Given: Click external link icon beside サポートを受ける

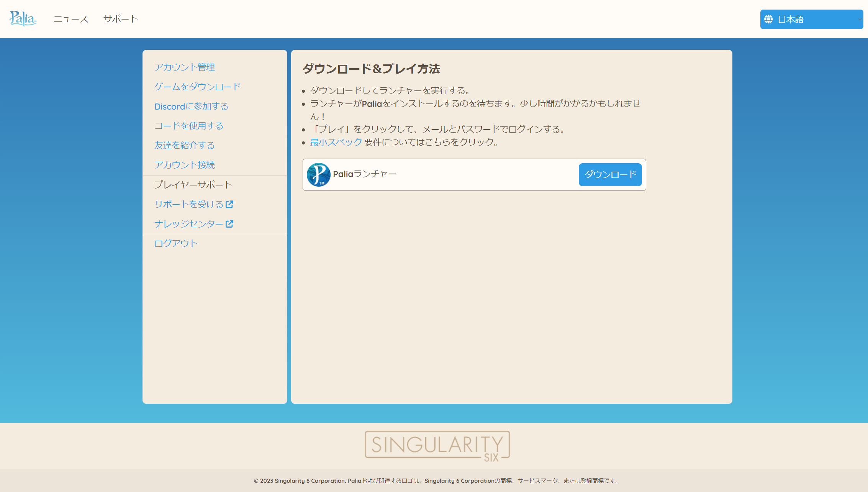Looking at the screenshot, I should (x=229, y=204).
